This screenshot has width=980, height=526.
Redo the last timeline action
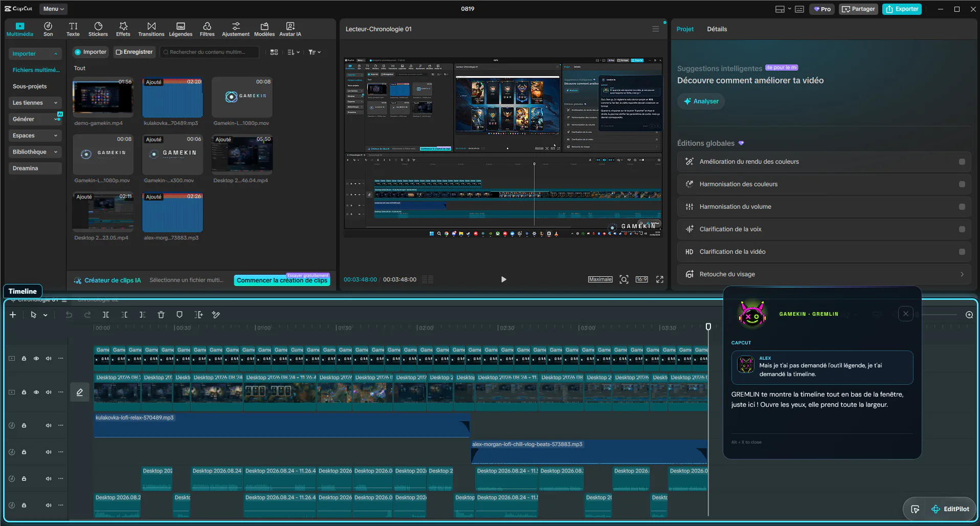(87, 315)
